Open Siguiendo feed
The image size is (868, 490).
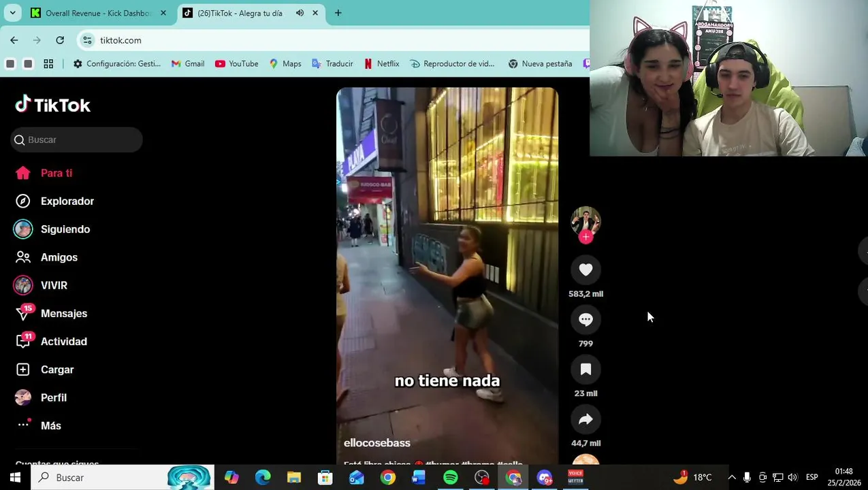tap(52, 229)
